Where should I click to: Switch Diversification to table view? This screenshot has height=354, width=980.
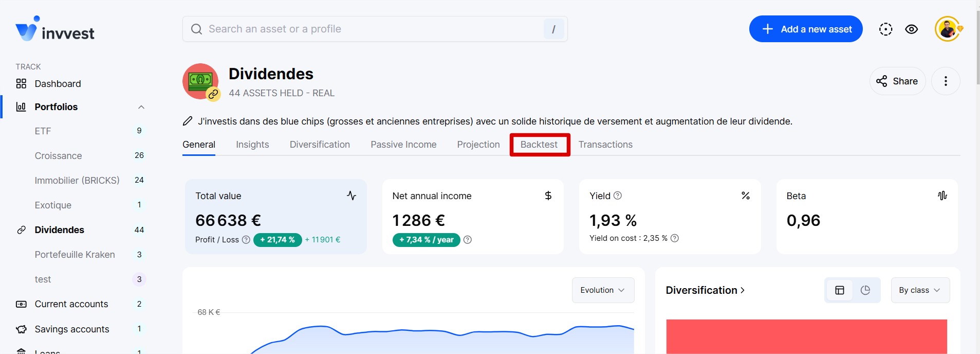click(840, 290)
